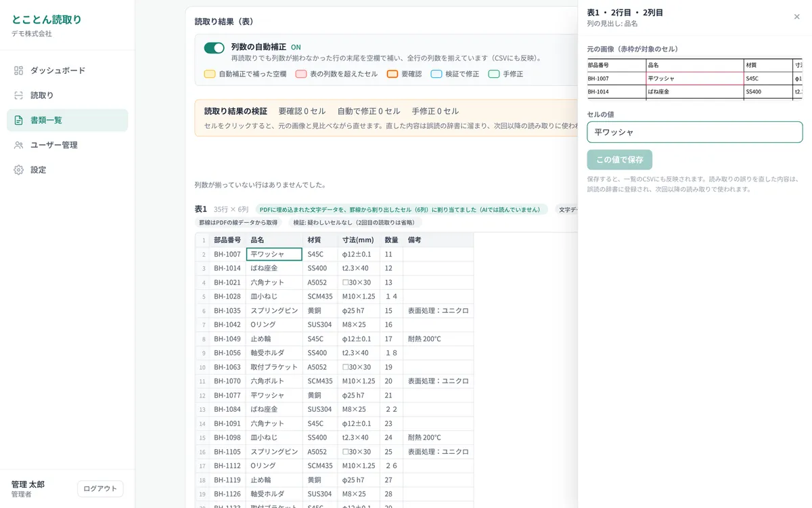This screenshot has width=812, height=508.
Task: Click the 書類一覧 document icon
Action: click(x=18, y=120)
